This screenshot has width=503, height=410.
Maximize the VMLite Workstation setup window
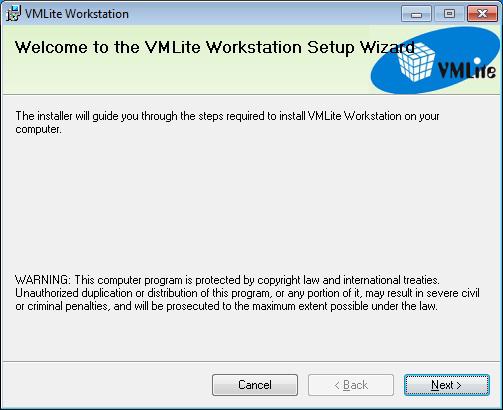(x=449, y=14)
